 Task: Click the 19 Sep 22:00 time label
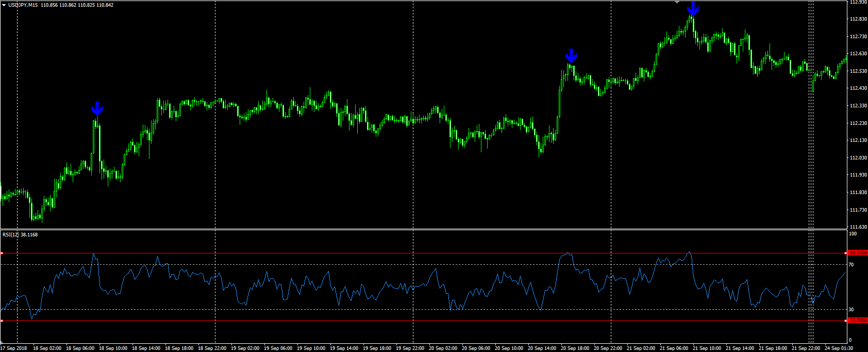(x=410, y=348)
